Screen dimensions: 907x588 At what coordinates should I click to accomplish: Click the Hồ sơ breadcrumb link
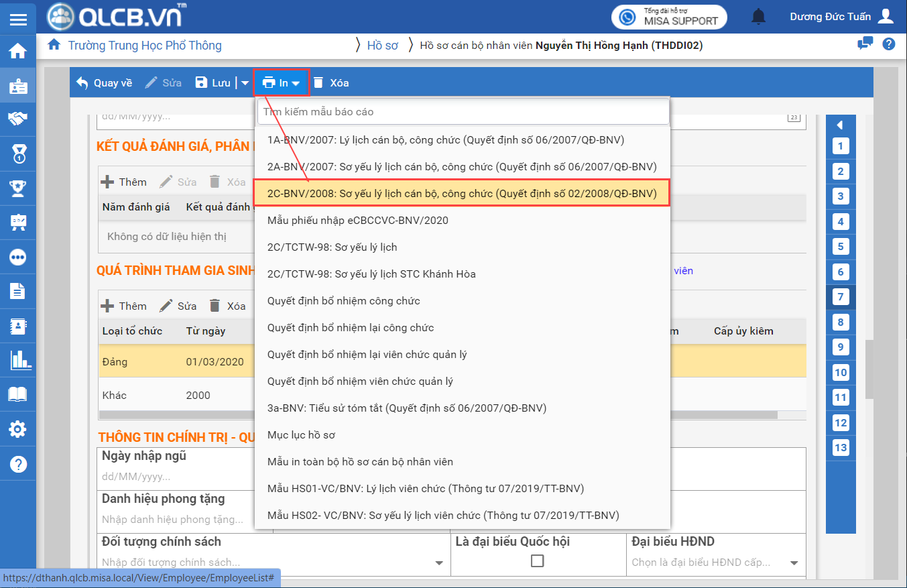coord(382,46)
